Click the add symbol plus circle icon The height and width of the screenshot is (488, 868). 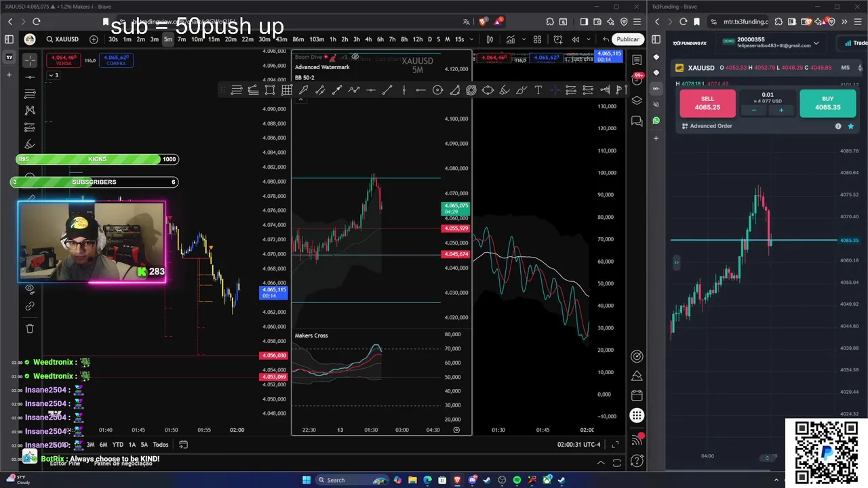coord(94,39)
